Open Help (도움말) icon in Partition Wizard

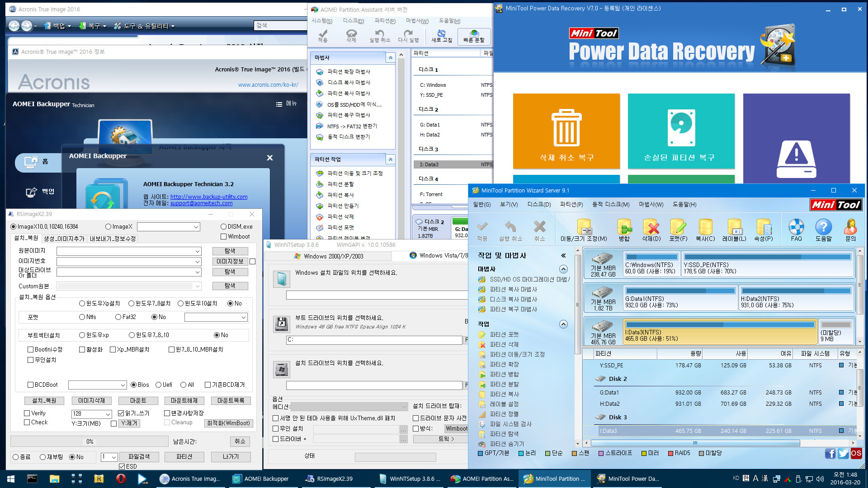pos(823,230)
